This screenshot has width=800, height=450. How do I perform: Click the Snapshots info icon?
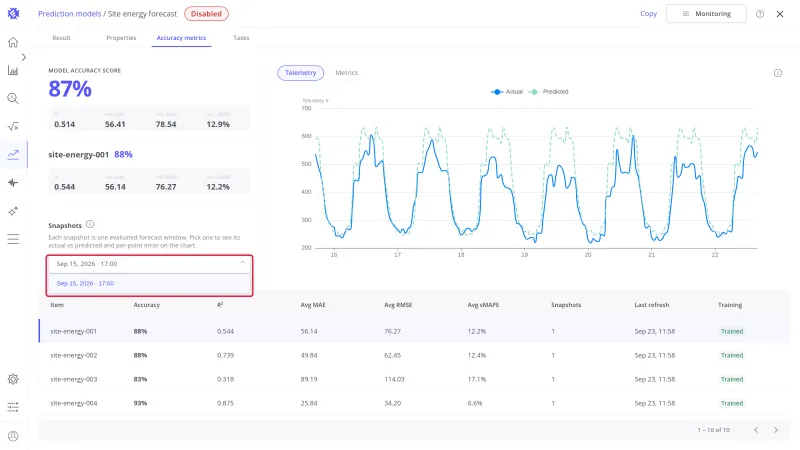tap(90, 224)
